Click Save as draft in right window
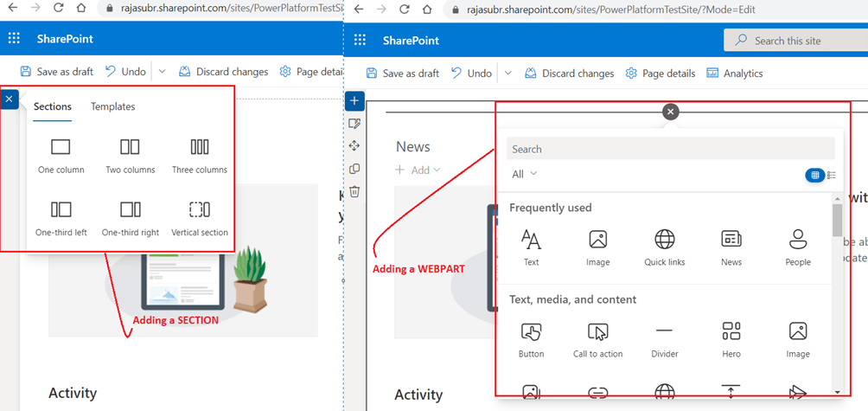This screenshot has height=411, width=868. pos(403,74)
